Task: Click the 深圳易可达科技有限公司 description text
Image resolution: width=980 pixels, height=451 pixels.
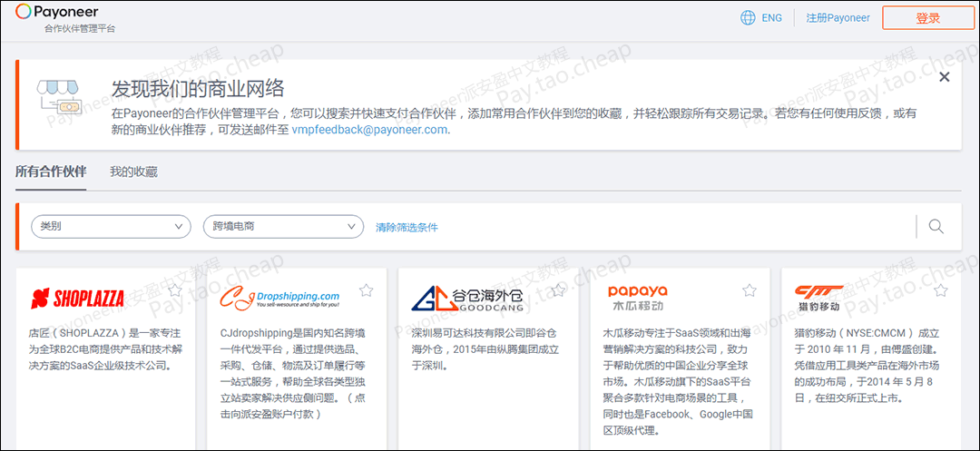Action: pyautogui.click(x=485, y=349)
